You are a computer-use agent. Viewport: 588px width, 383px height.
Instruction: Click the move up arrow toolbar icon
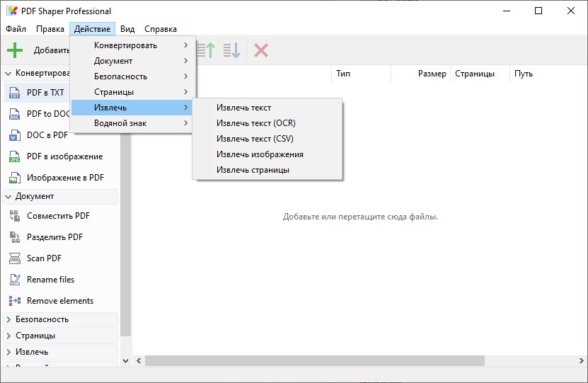coord(206,50)
